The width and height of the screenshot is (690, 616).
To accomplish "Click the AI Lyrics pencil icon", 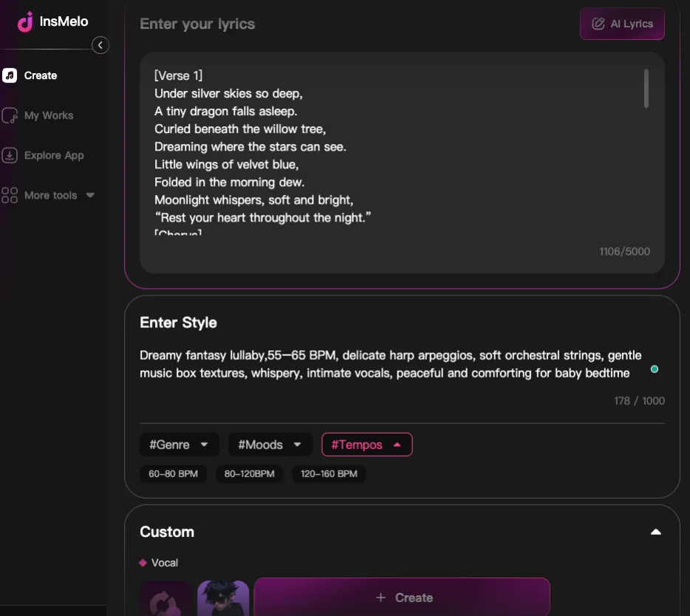I will click(x=598, y=24).
